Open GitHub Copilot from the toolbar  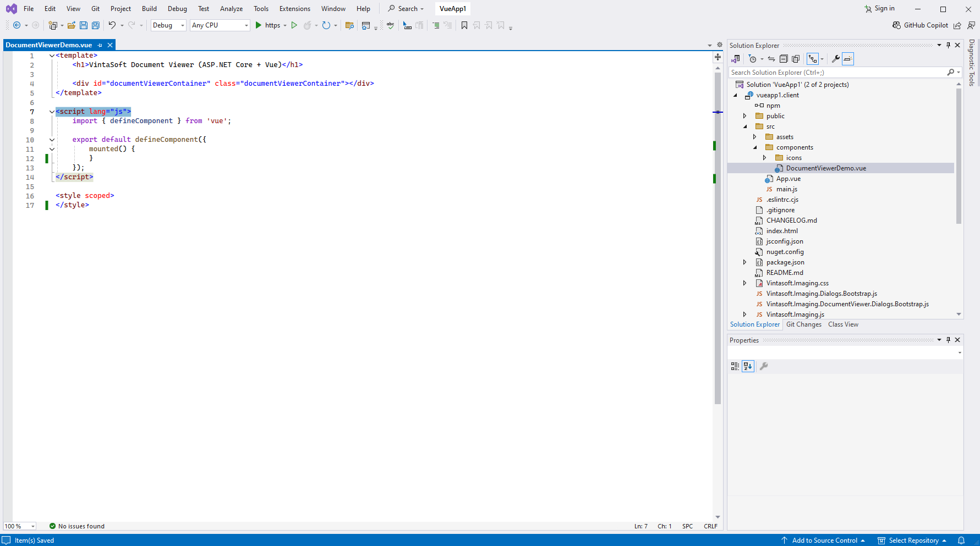point(920,25)
